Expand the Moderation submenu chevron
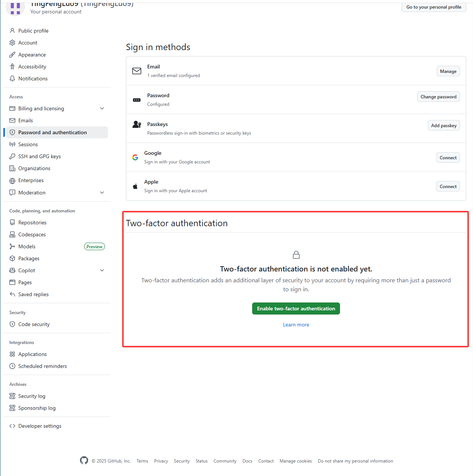 coord(102,193)
